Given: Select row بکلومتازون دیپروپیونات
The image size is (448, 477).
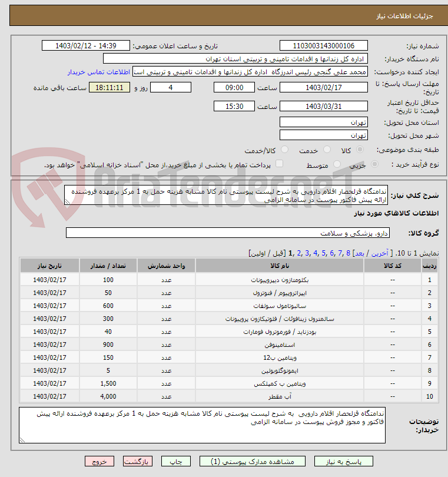Looking at the screenshot, I should click(x=229, y=280).
